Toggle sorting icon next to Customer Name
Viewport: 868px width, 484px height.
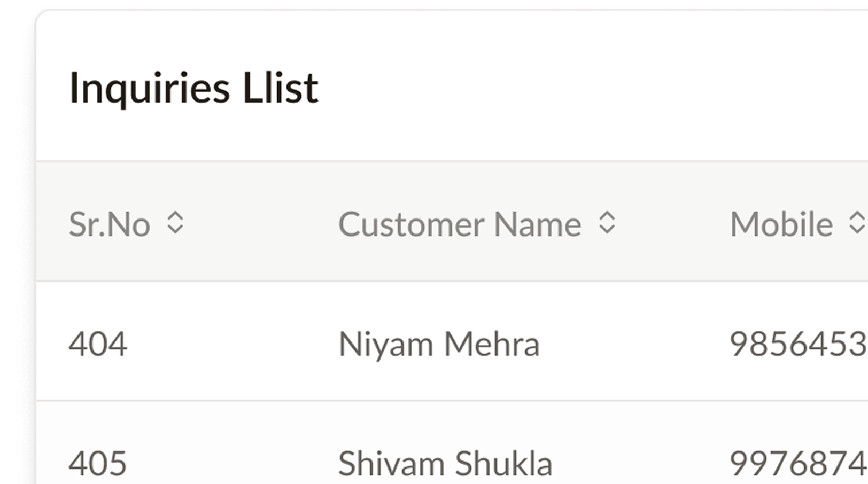pos(607,223)
